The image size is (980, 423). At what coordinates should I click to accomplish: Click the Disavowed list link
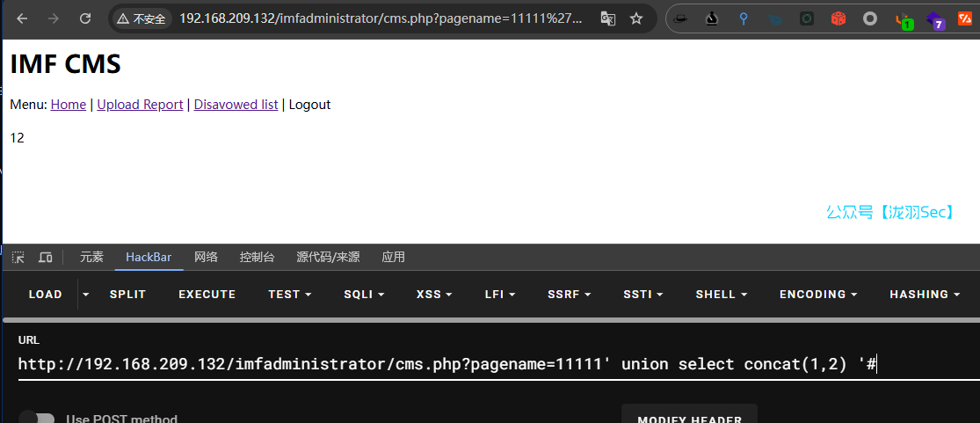[236, 105]
